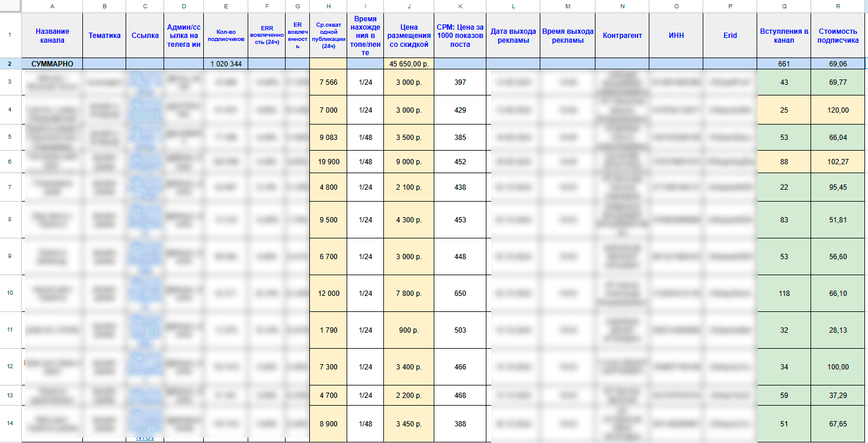Select the 'Стоимость подписчика' header cell
868x443 pixels.
(x=838, y=36)
